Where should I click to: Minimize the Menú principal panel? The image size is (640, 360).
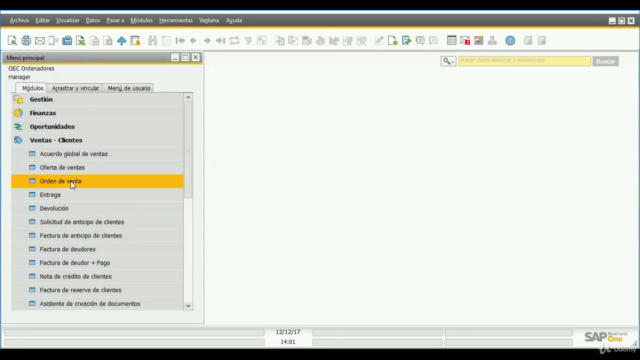175,58
